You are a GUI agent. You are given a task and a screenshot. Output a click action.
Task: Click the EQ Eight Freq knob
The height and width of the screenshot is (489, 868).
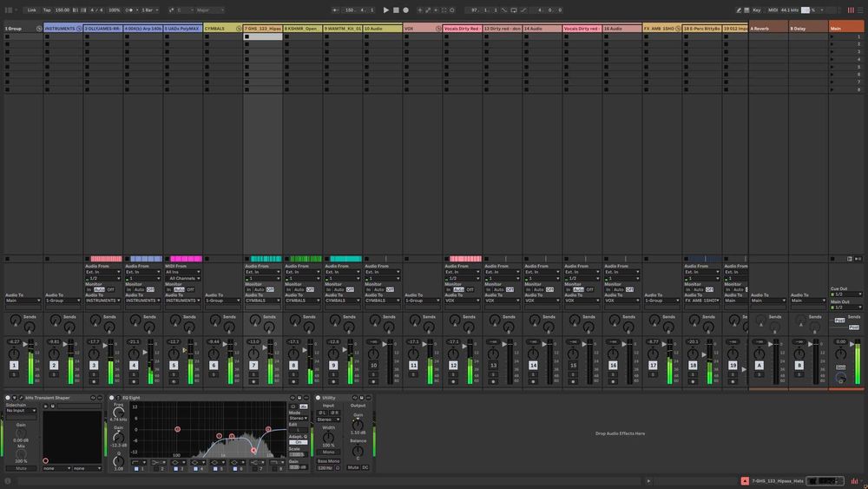(x=118, y=413)
